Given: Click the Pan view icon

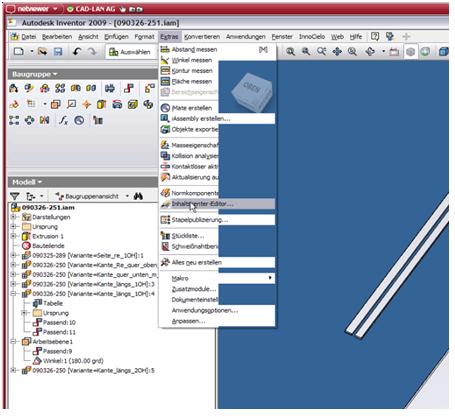Looking at the screenshot, I should click(337, 52).
